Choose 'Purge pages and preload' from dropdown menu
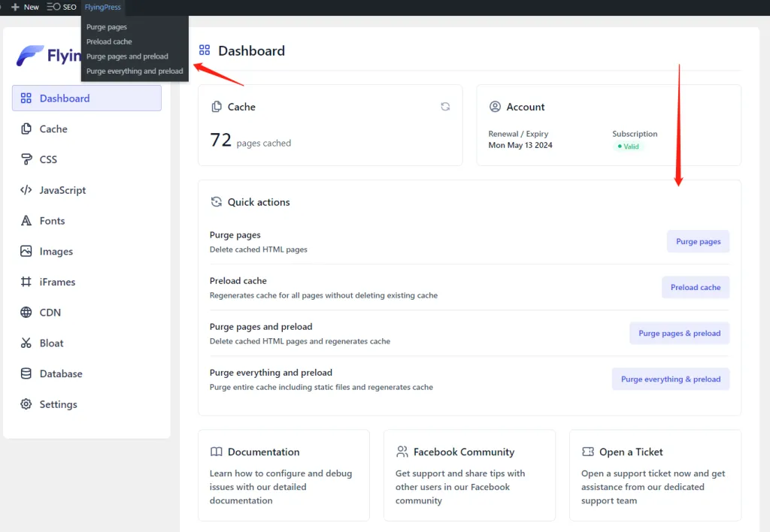Image resolution: width=770 pixels, height=532 pixels. [127, 56]
